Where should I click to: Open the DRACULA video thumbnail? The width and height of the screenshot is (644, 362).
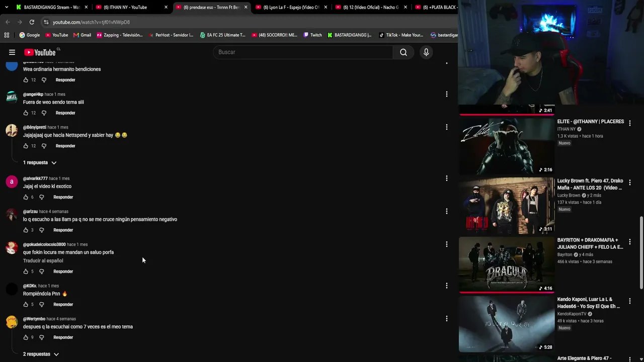tap(507, 264)
